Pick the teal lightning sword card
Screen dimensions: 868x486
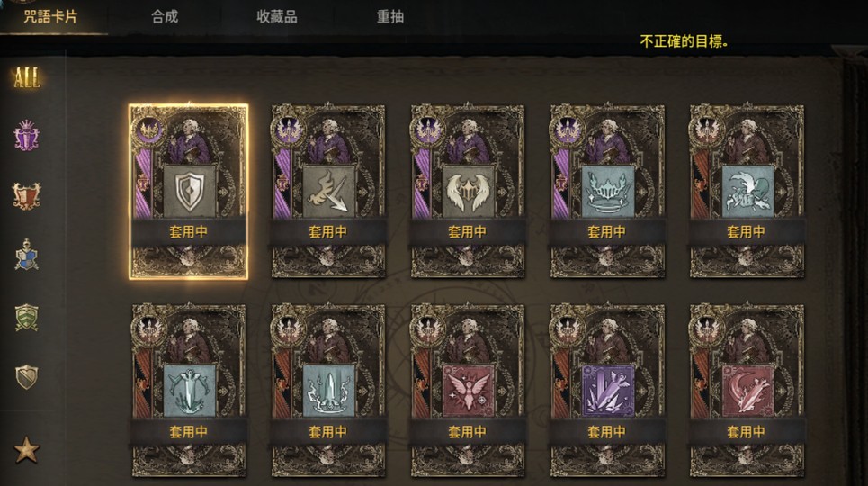pos(327,390)
